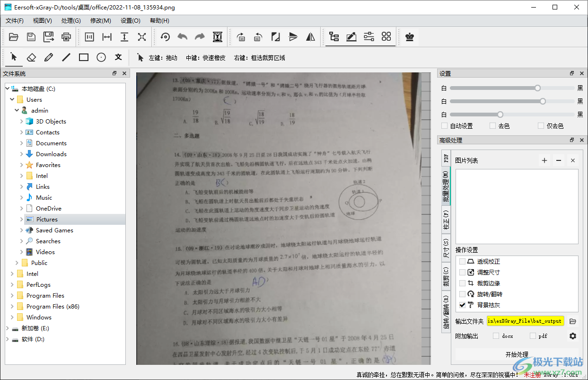This screenshot has width=588, height=380.
Task: Flip image horizontally icon
Action: click(x=310, y=37)
